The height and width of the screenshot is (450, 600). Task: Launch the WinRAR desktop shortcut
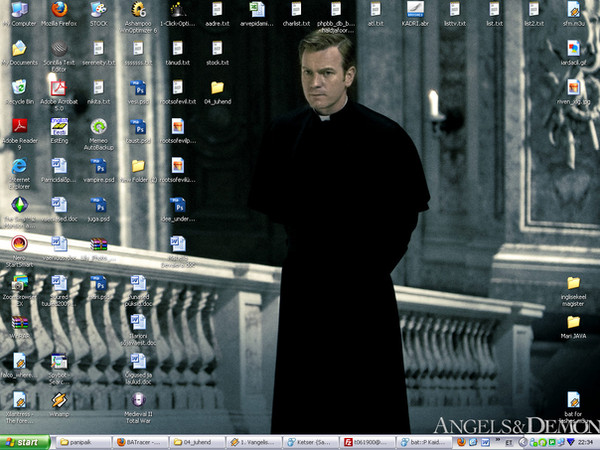pos(20,322)
